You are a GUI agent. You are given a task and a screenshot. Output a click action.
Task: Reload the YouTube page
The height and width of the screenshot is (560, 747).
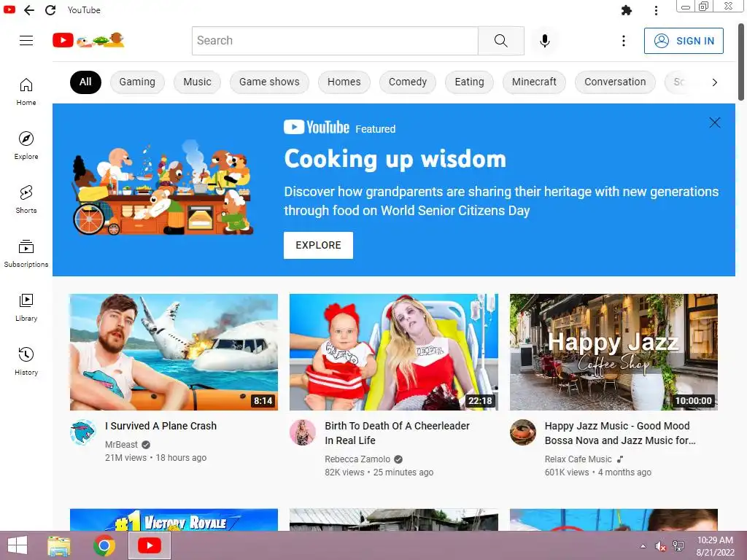pyautogui.click(x=50, y=10)
